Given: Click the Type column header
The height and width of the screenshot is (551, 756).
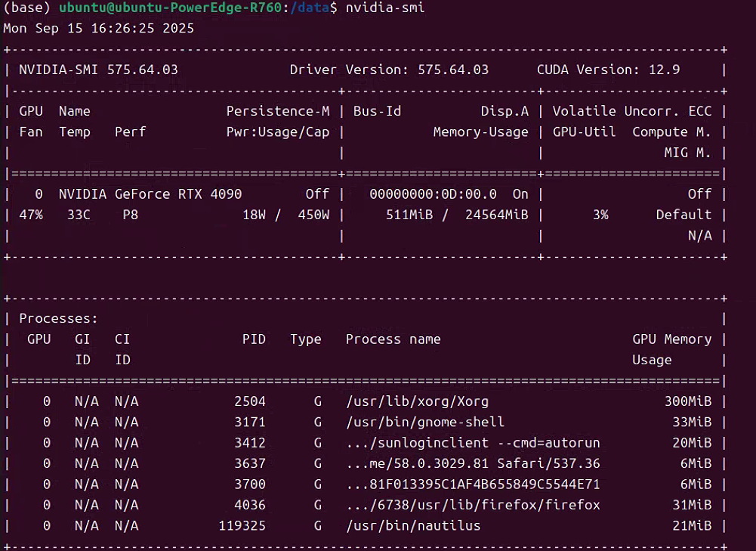Looking at the screenshot, I should tap(306, 339).
